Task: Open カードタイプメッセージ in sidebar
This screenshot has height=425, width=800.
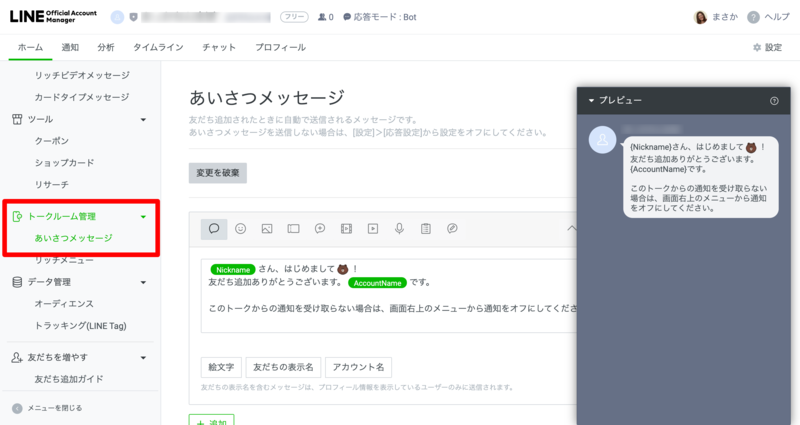Action: [x=82, y=97]
